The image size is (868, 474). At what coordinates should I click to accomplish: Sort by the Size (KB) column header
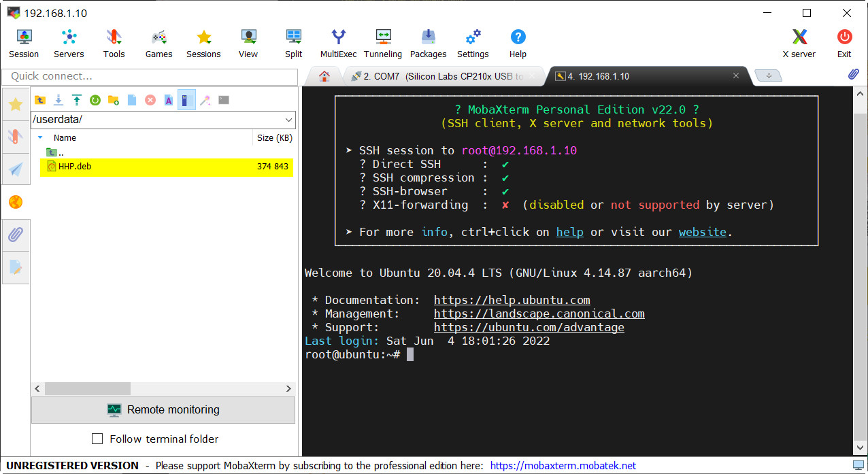click(274, 137)
